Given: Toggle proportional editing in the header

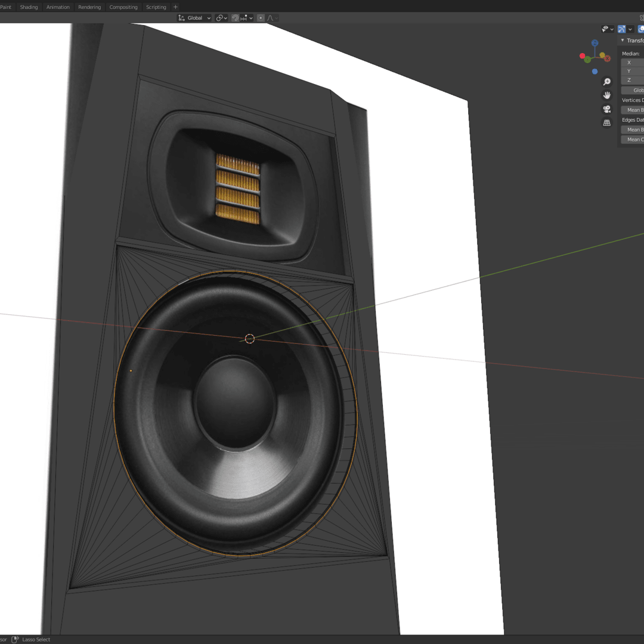Looking at the screenshot, I should coord(261,18).
